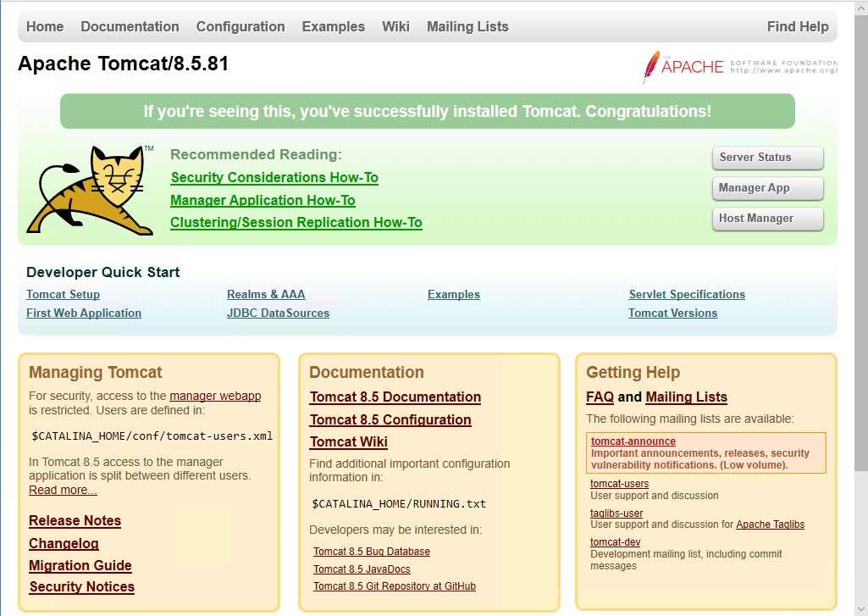Open Tomcat 8.5 Git Repository at GitHub

395,586
